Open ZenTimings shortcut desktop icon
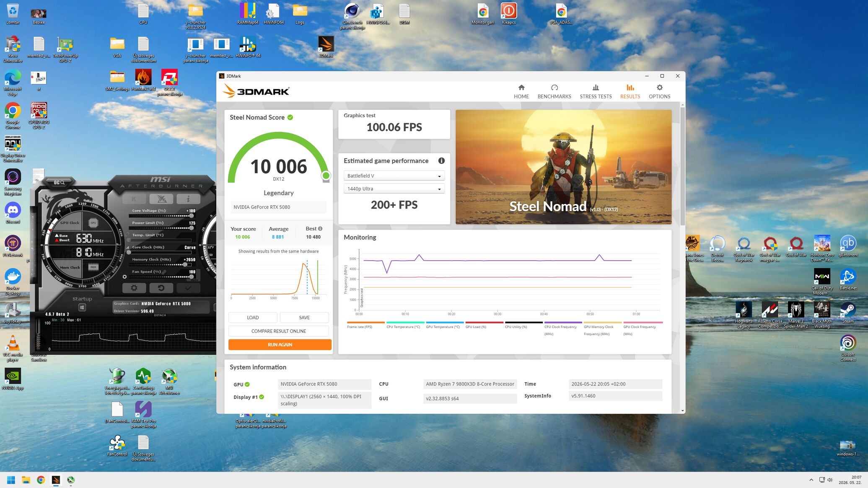 click(x=143, y=382)
